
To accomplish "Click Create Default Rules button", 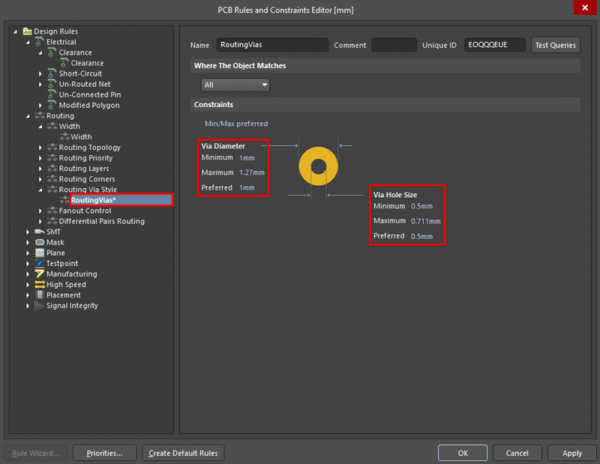I will pos(183,453).
